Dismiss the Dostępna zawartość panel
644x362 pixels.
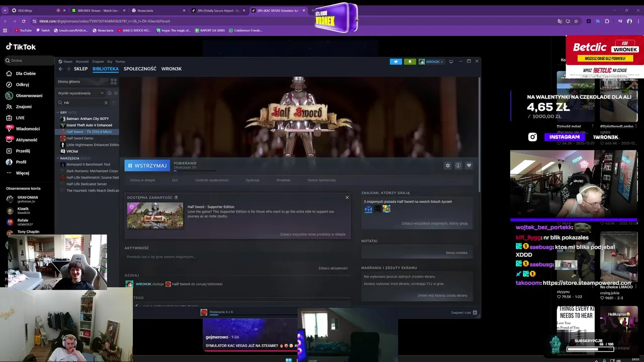coord(347,198)
